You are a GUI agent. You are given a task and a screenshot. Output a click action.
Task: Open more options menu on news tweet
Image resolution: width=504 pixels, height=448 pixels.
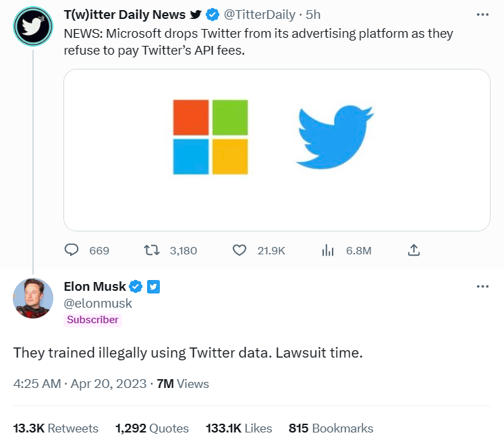point(482,15)
